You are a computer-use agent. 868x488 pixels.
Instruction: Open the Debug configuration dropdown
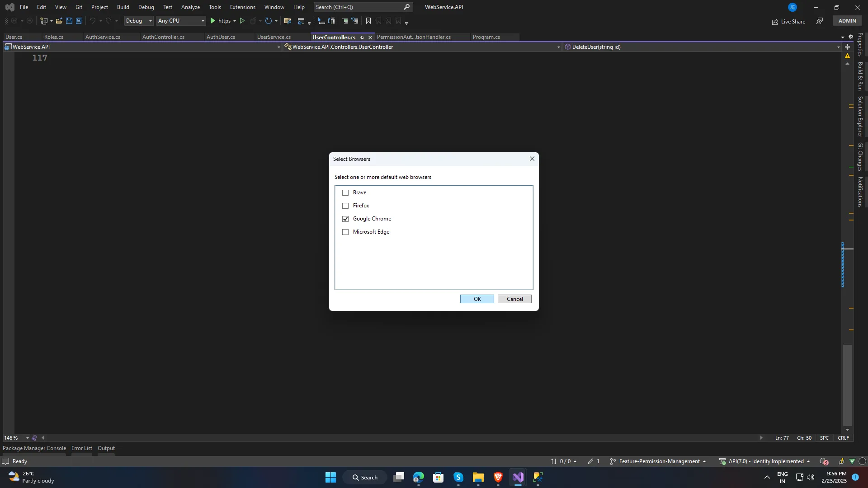tap(139, 21)
